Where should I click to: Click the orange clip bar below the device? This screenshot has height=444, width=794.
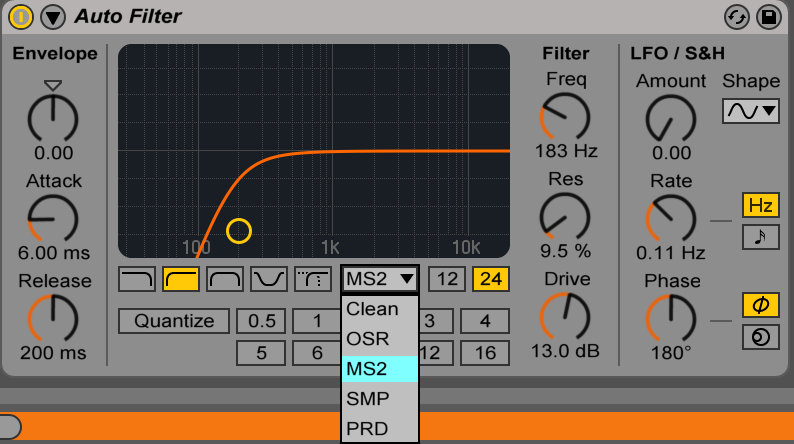pyautogui.click(x=397, y=426)
